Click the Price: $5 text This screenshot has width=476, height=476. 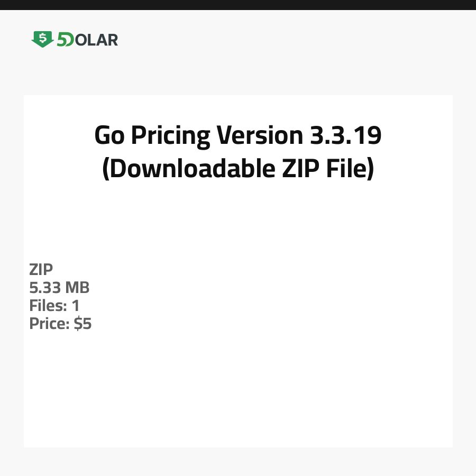[x=60, y=324]
